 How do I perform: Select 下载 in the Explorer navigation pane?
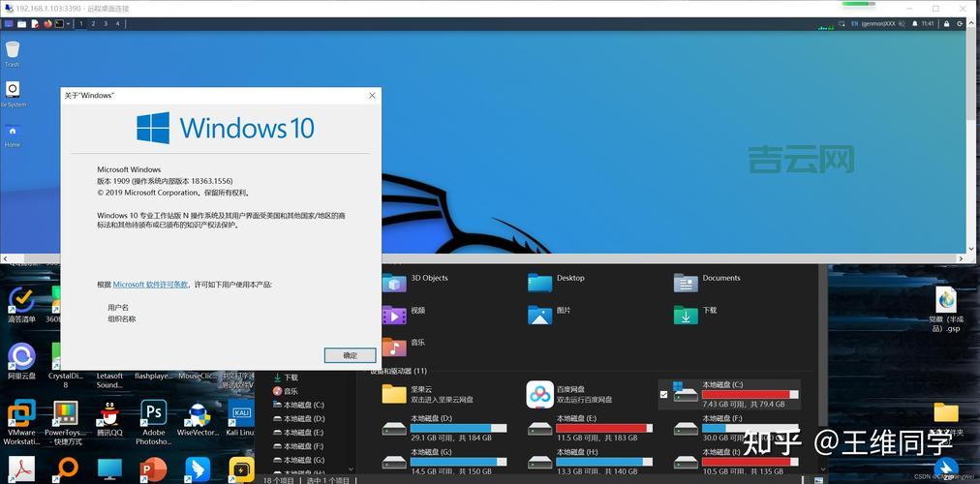click(291, 378)
